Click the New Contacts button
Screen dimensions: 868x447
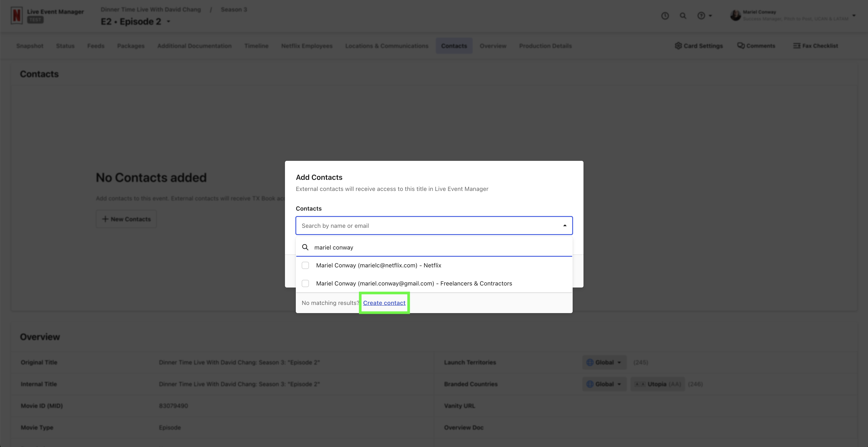click(x=126, y=219)
